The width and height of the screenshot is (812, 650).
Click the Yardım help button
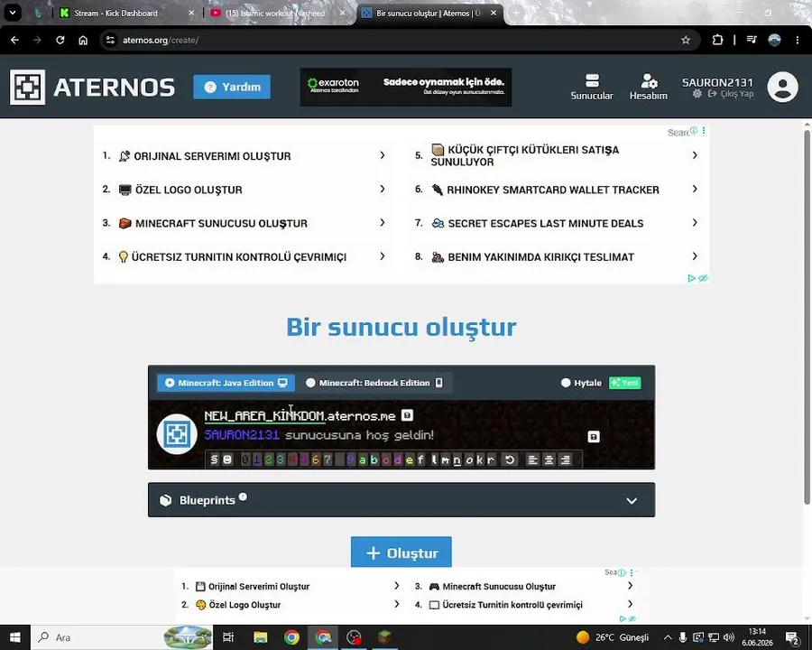232,87
